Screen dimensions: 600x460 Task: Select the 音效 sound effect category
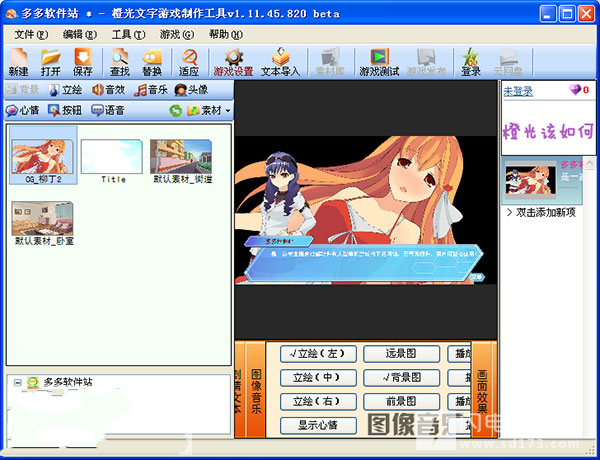click(x=109, y=90)
